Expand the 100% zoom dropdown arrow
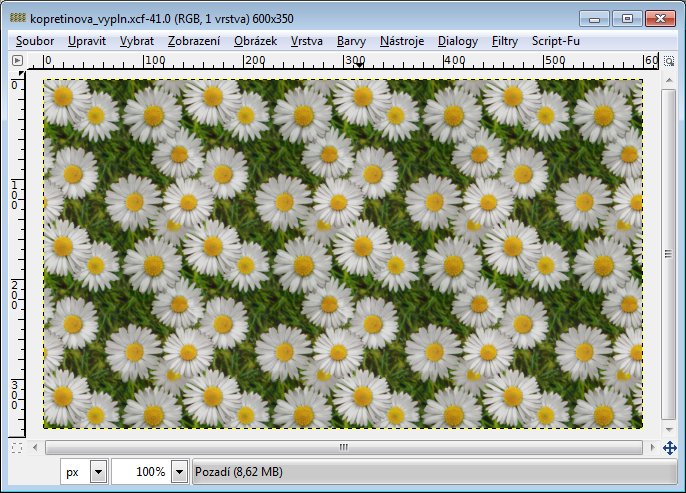 [180, 471]
